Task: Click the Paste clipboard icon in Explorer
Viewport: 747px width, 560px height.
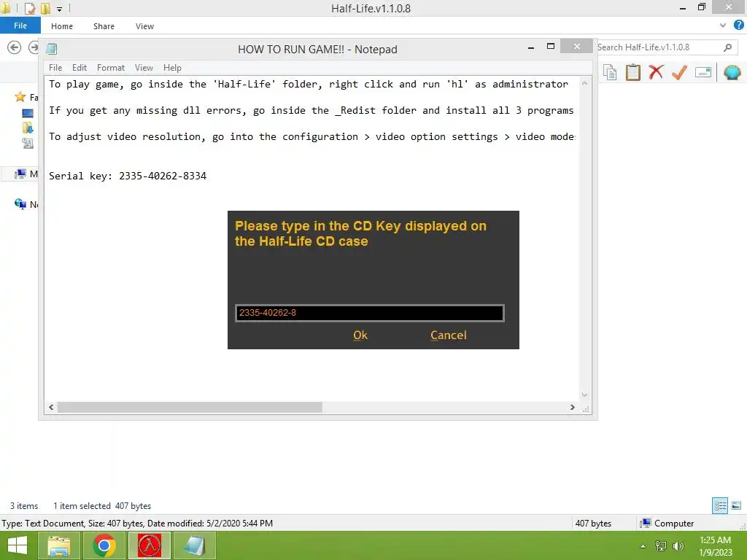Action: (632, 72)
